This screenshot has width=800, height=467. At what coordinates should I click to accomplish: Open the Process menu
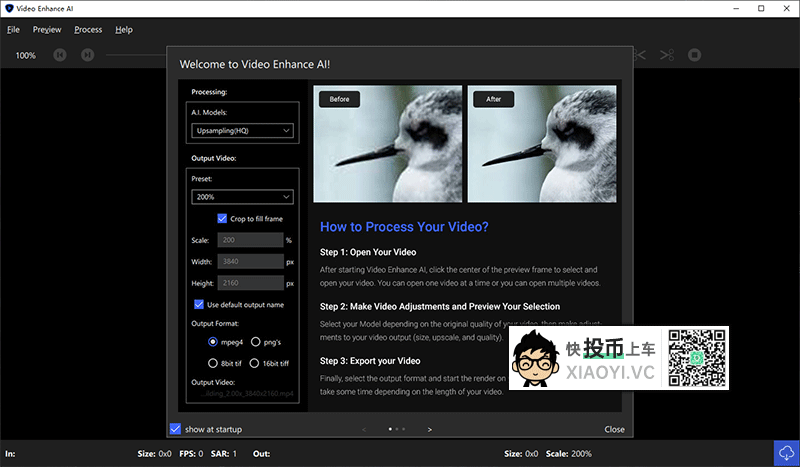(x=88, y=30)
